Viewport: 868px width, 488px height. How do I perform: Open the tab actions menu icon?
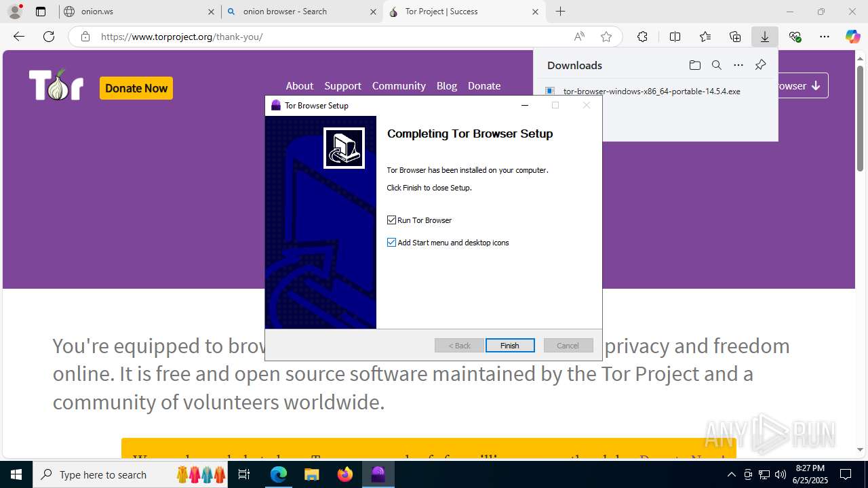[x=41, y=12]
